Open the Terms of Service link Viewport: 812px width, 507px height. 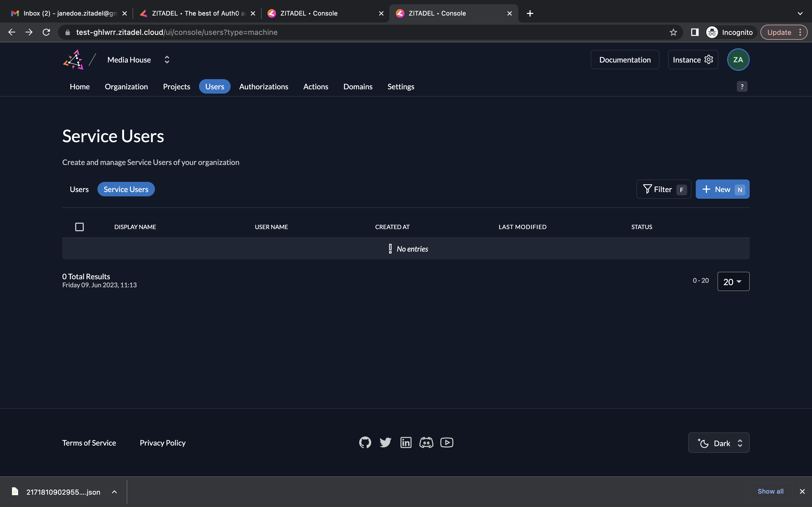point(89,443)
